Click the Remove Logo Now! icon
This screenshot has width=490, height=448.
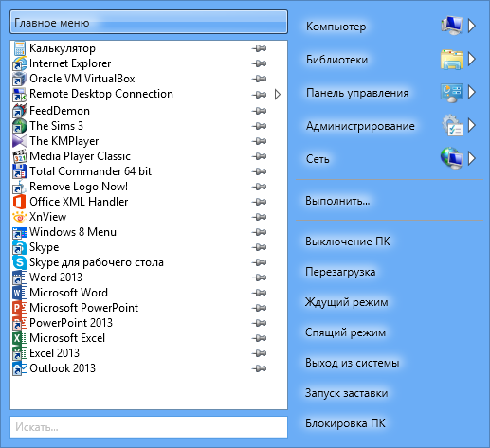(20, 187)
